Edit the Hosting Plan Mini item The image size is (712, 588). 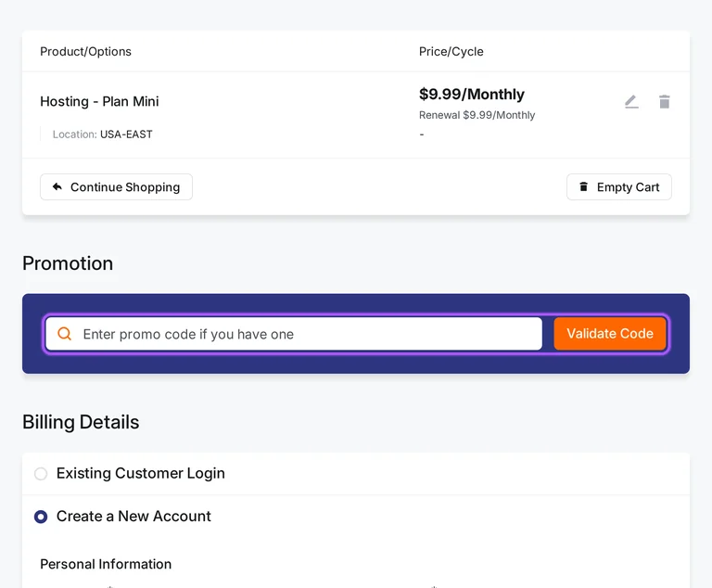tap(631, 102)
